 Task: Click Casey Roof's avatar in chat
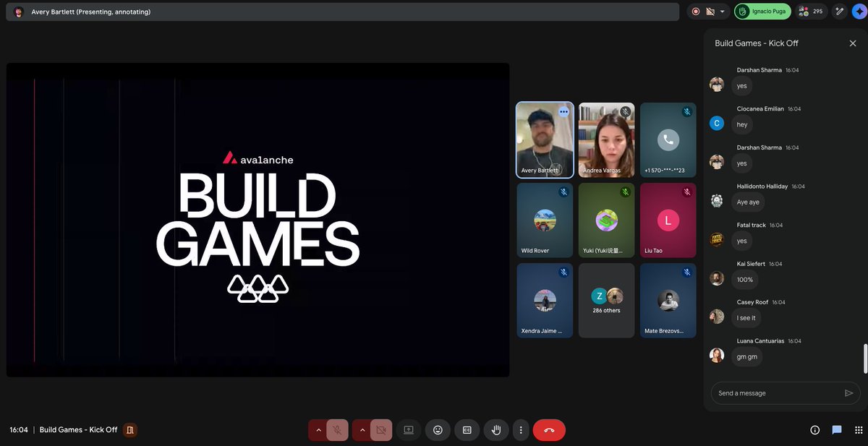coord(717,317)
